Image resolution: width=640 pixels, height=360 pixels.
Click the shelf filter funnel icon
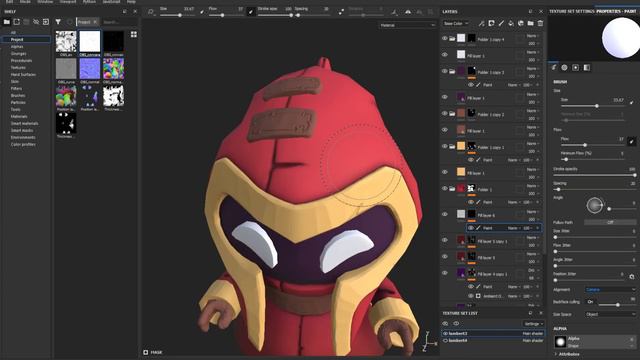[x=58, y=22]
